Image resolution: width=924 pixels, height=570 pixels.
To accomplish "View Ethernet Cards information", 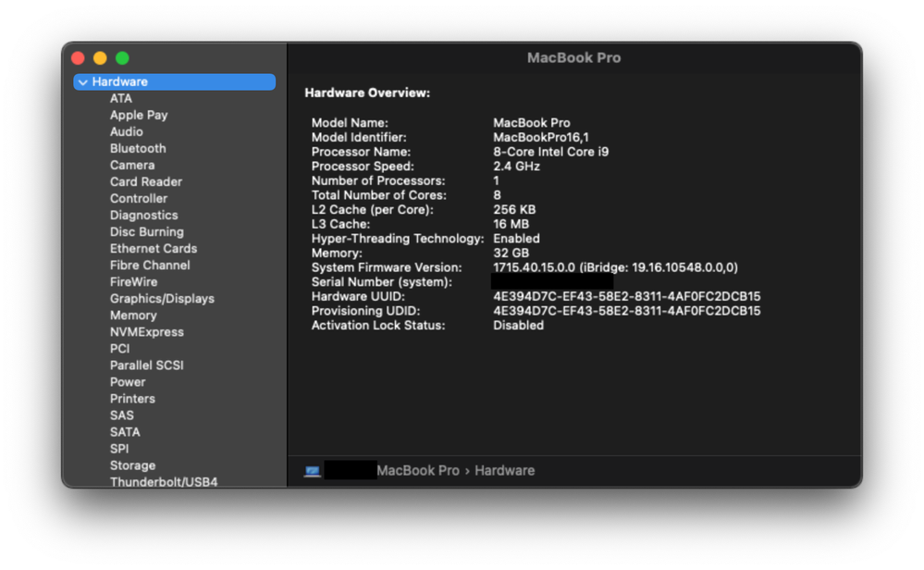I will 153,248.
